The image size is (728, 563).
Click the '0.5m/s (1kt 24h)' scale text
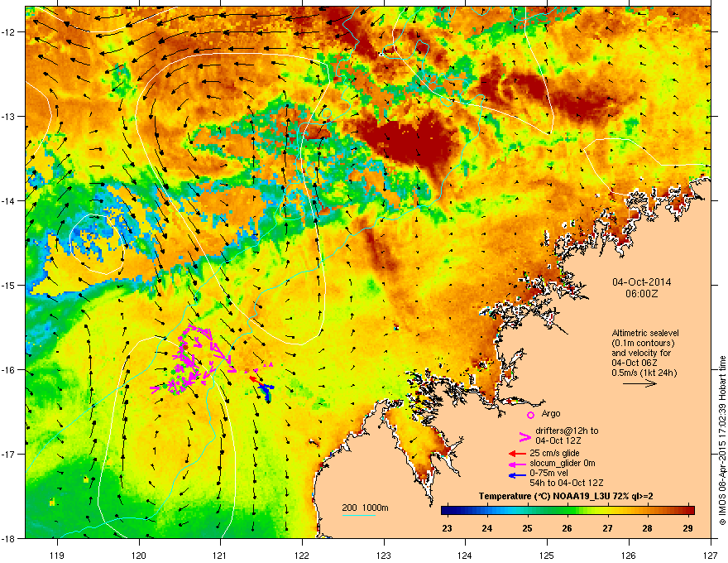click(x=644, y=373)
